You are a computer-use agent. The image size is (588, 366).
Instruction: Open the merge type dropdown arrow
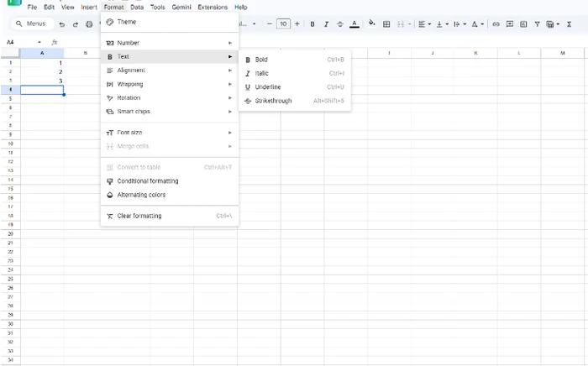pos(410,24)
